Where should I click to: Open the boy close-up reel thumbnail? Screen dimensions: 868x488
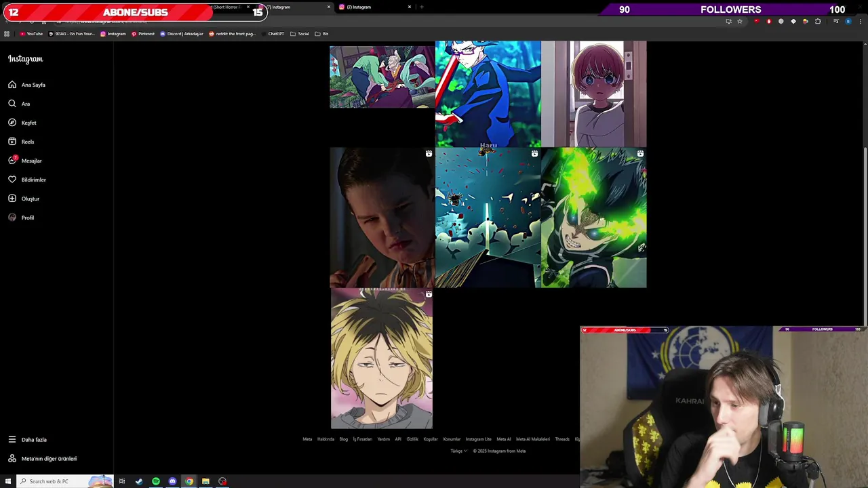coord(382,218)
